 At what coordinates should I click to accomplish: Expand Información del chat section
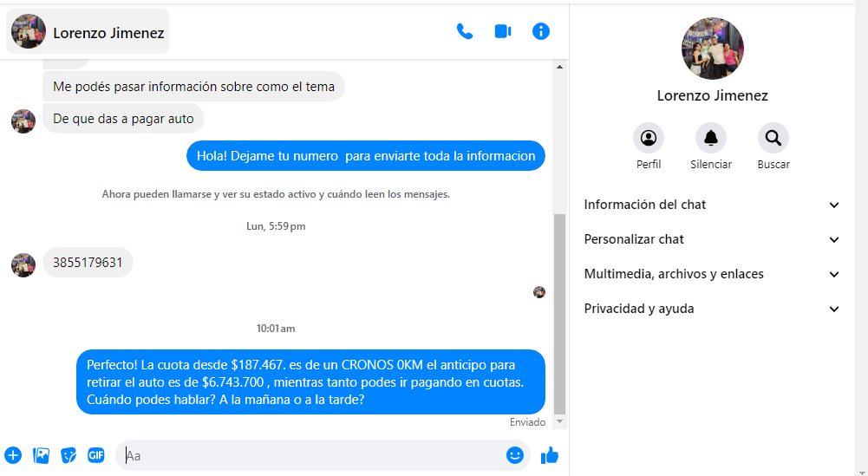coord(712,205)
